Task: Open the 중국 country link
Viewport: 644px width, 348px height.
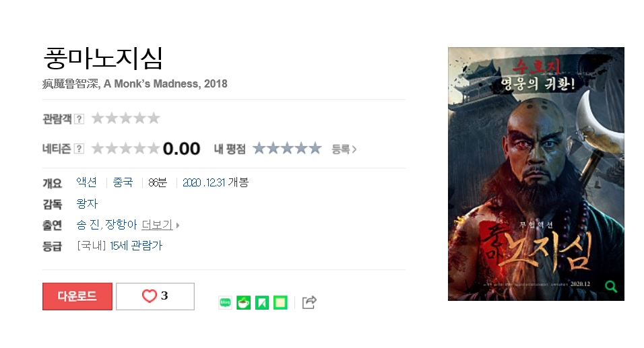Action: pos(123,182)
